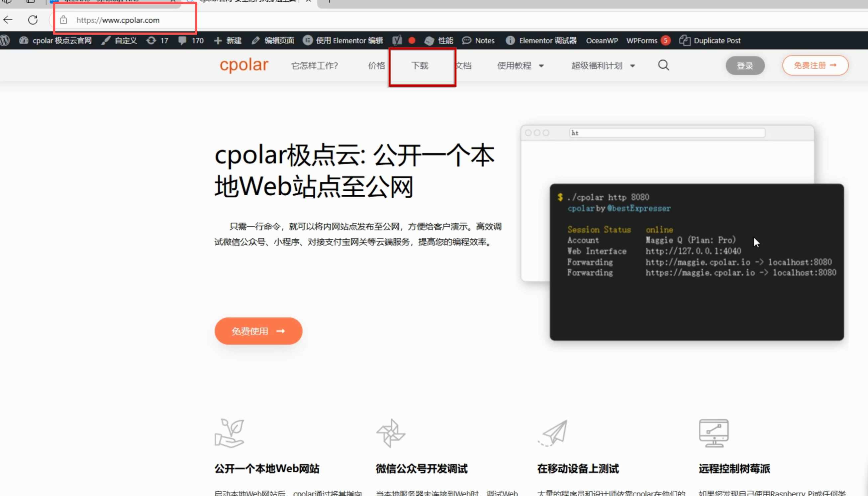The image size is (868, 496).
Task: Open site info via address bar lock icon
Action: pyautogui.click(x=63, y=20)
